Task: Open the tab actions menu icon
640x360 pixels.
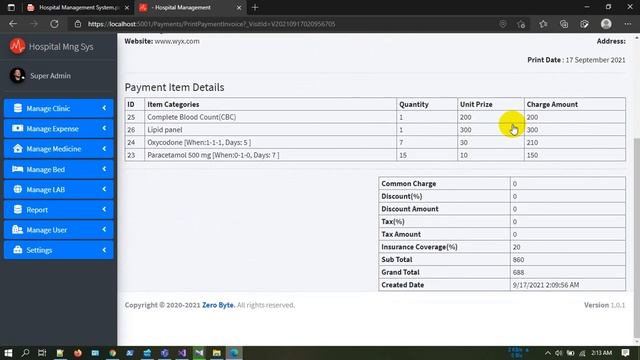Action: click(11, 7)
